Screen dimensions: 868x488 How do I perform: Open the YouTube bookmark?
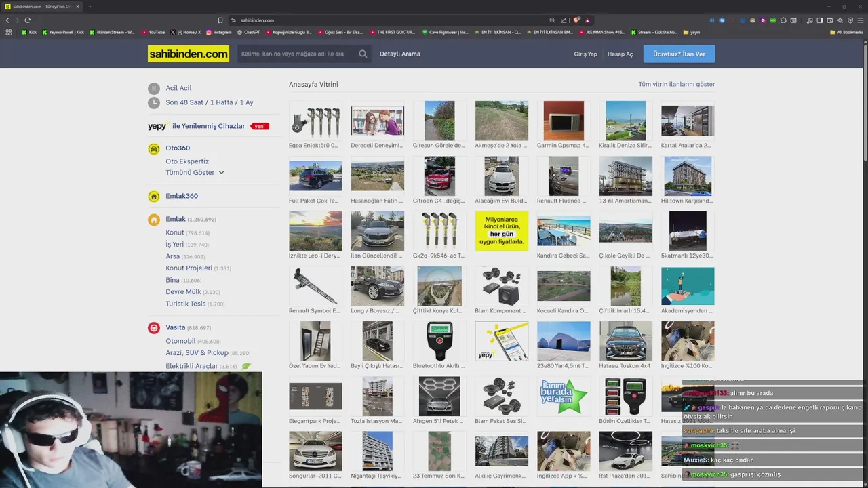(x=153, y=32)
